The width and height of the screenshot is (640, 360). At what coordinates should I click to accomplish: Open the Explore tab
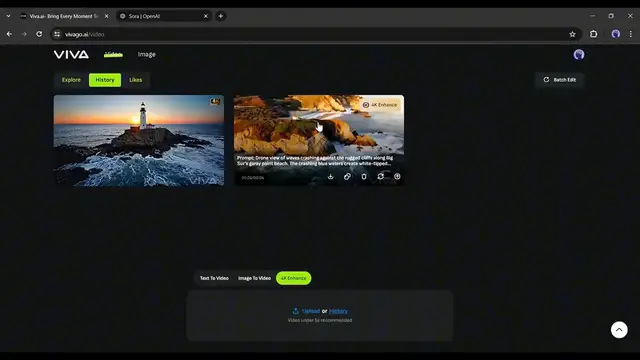(71, 80)
